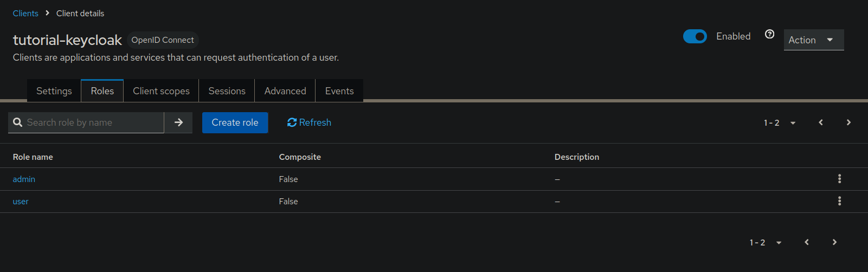Image resolution: width=868 pixels, height=272 pixels.
Task: Go to previous page in bottom pagination
Action: click(x=807, y=242)
